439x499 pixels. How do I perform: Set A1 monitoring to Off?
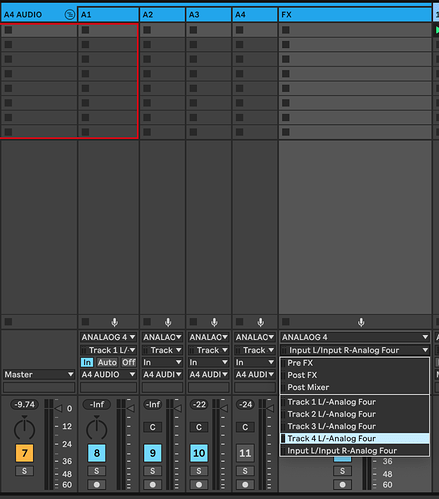[x=128, y=362]
